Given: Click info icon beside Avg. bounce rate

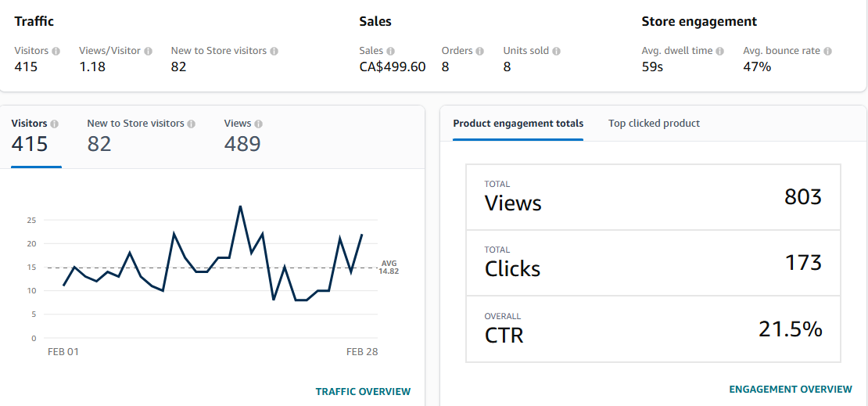Looking at the screenshot, I should point(827,51).
